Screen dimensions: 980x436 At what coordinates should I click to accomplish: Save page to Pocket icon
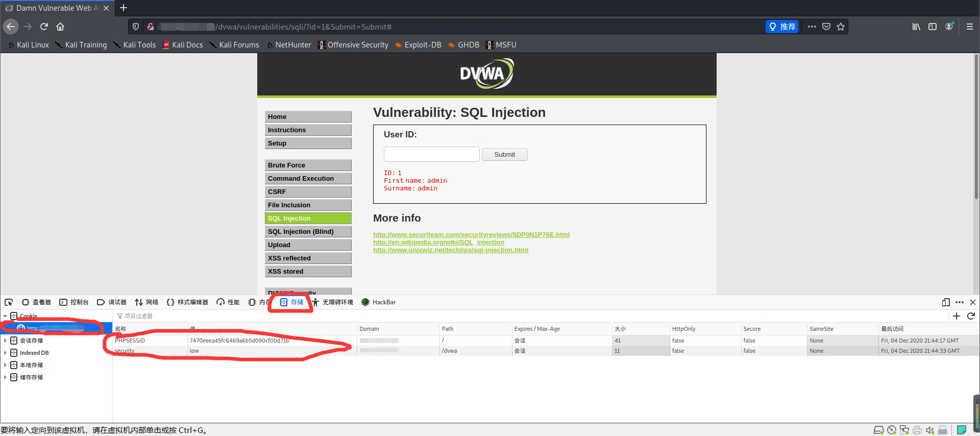tap(826, 27)
